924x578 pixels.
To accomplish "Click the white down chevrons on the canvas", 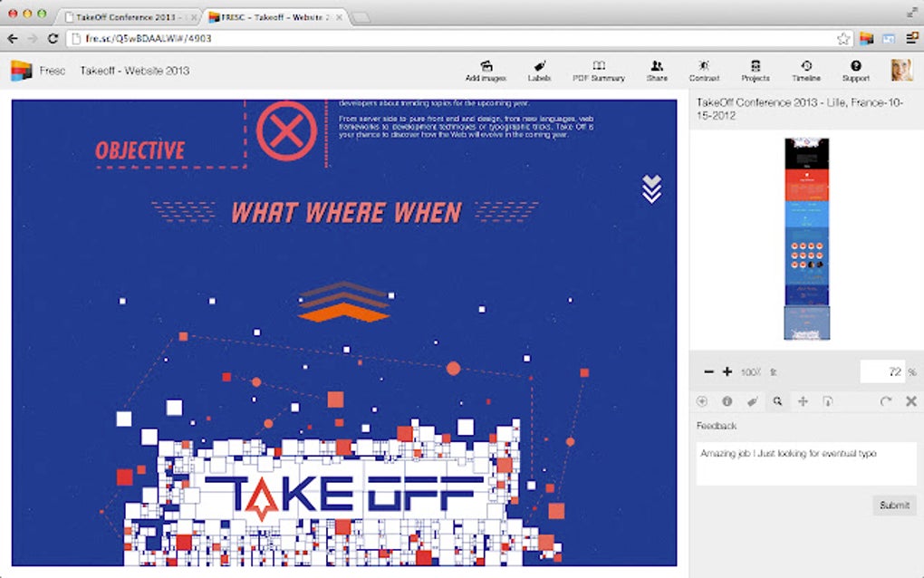I will [651, 189].
